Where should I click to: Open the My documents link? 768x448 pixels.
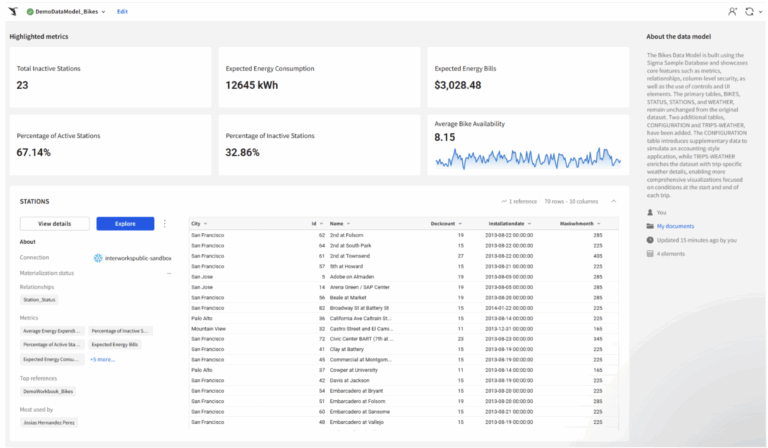pyautogui.click(x=674, y=226)
